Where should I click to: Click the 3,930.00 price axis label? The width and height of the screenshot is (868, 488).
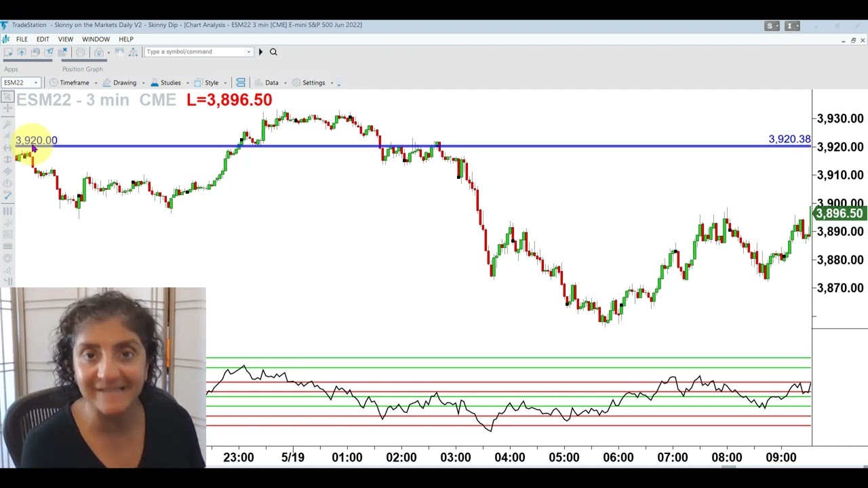[x=840, y=119]
